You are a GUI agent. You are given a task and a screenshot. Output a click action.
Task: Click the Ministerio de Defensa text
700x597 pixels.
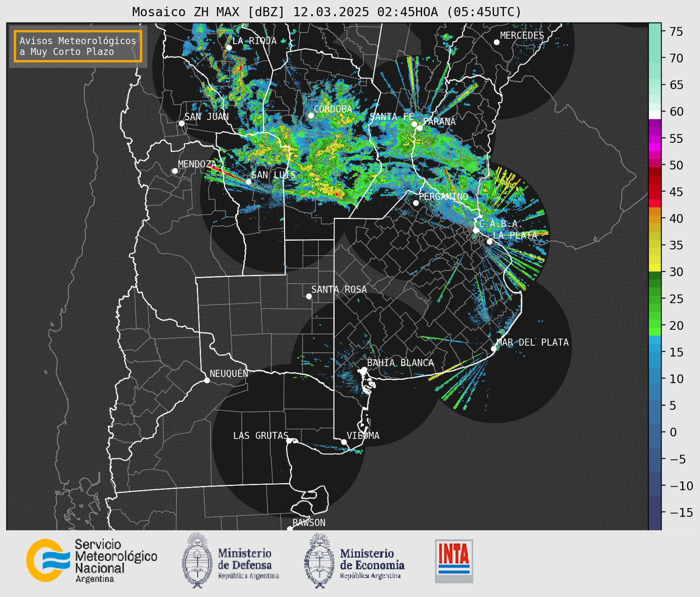click(x=248, y=564)
